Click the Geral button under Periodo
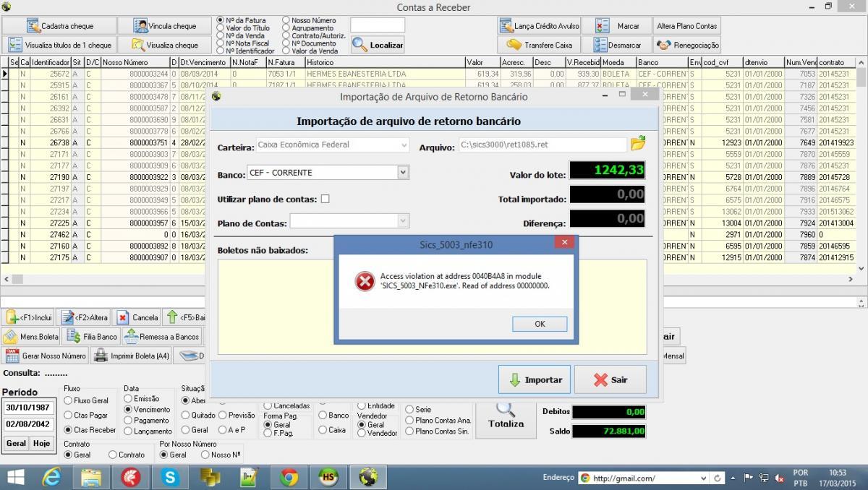 (17, 443)
